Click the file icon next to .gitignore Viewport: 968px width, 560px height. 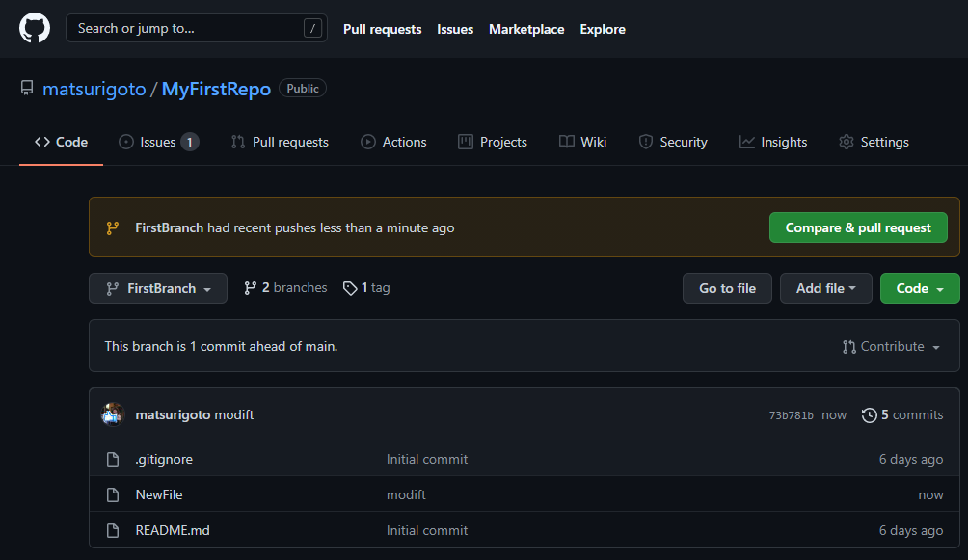(x=113, y=460)
